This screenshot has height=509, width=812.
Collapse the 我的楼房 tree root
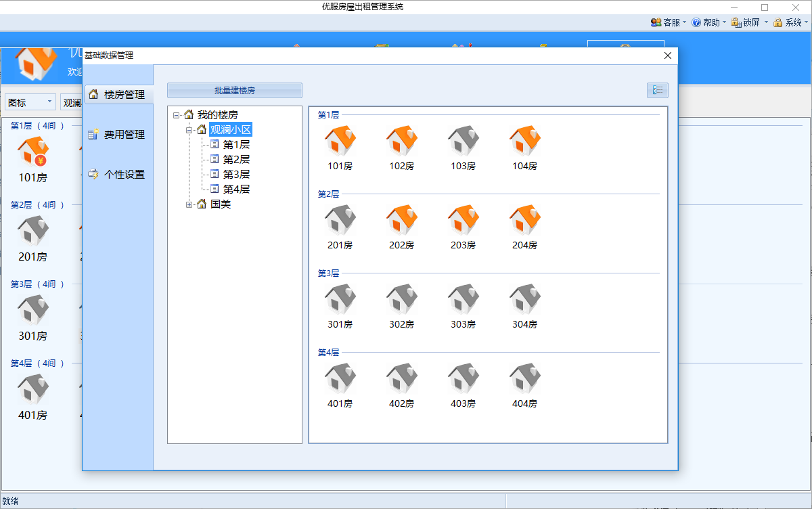click(x=177, y=115)
